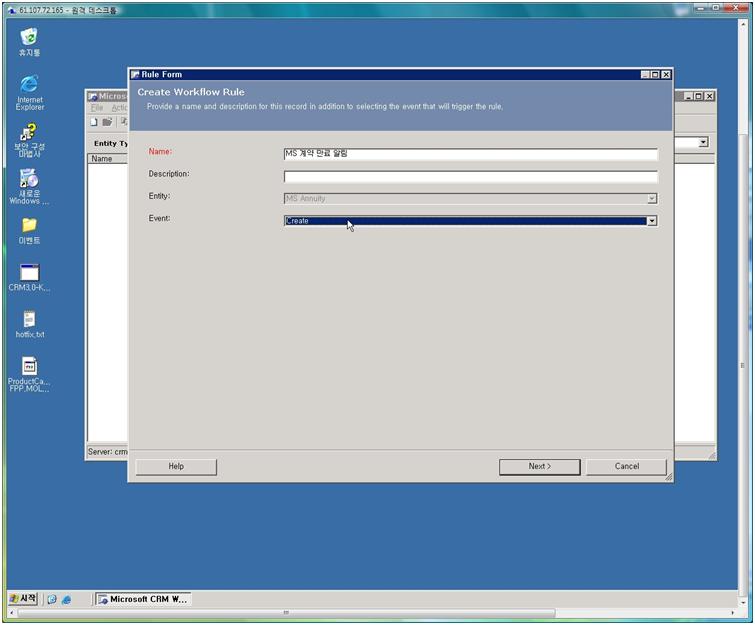Click the Cancel button
Image resolution: width=755 pixels, height=625 pixels.
[x=626, y=466]
